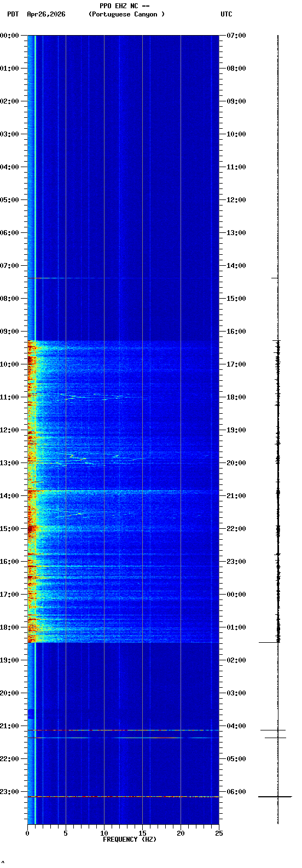This screenshot has height=868, width=302.
Task: Click the PDT time label '12:00'
Action: [x=9, y=430]
